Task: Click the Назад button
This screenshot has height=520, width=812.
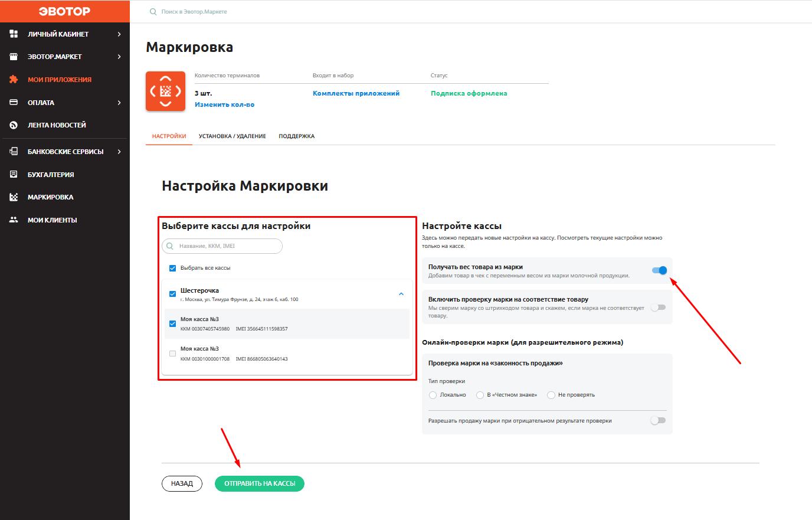Action: tap(182, 483)
